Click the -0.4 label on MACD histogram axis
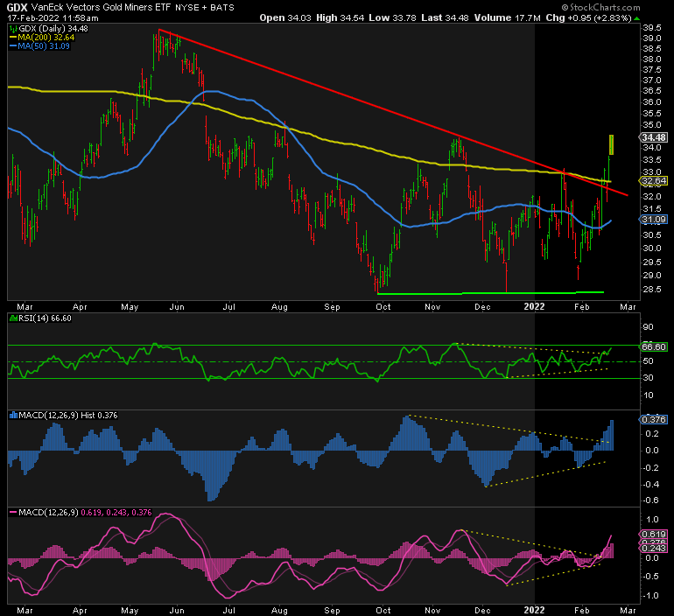Image resolution: width=674 pixels, height=616 pixels. (x=649, y=485)
